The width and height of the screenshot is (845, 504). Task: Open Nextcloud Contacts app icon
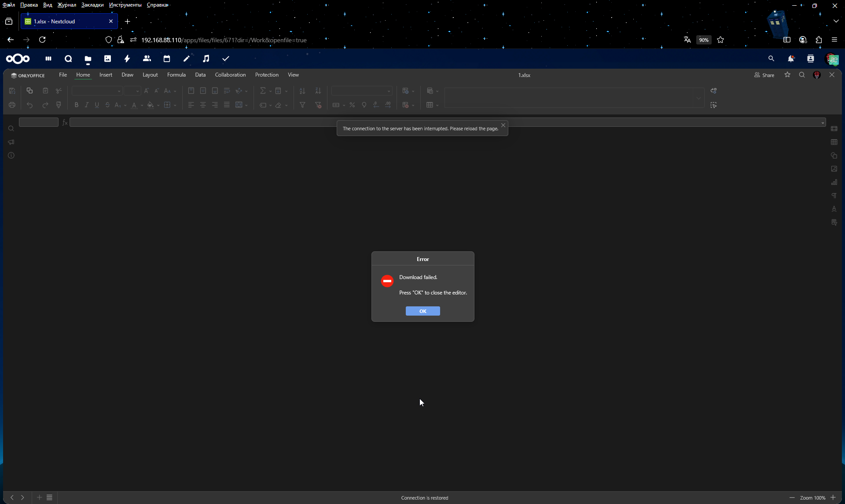147,59
